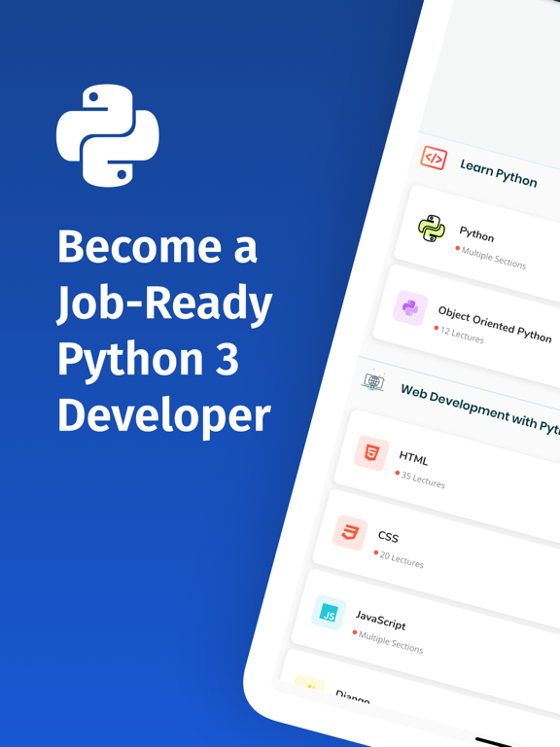Select the JavaScript JS icon
Viewport: 560px width, 747px height.
[x=329, y=613]
